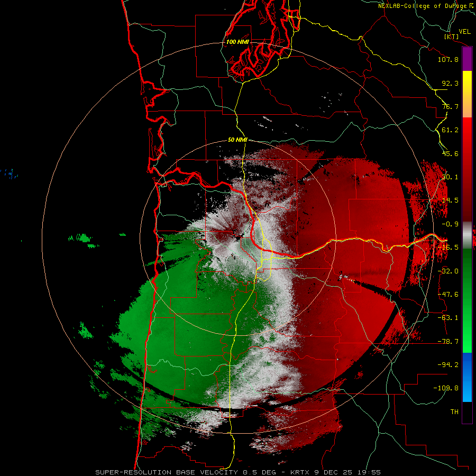Click the 50 NMI range ring label
The image size is (476, 476).
tap(237, 140)
